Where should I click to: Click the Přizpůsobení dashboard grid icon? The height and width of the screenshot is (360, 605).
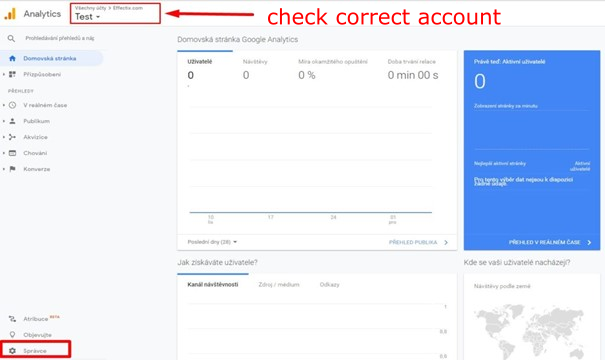(x=12, y=74)
